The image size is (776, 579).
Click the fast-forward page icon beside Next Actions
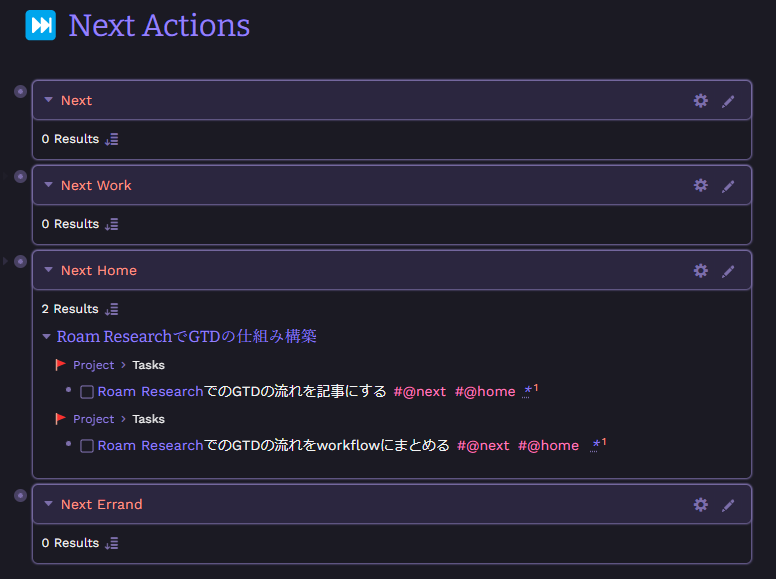[x=41, y=25]
